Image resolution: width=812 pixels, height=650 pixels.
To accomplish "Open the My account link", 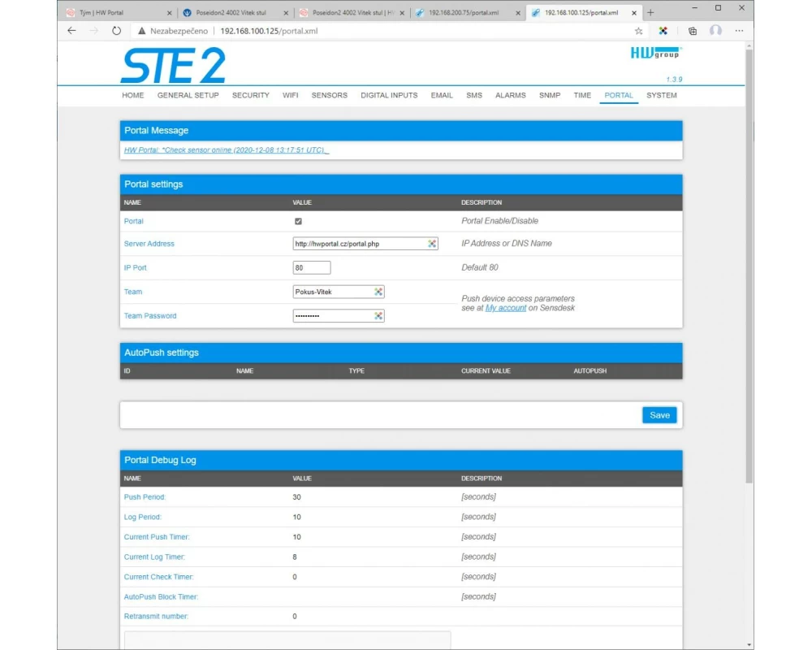I will 505,308.
